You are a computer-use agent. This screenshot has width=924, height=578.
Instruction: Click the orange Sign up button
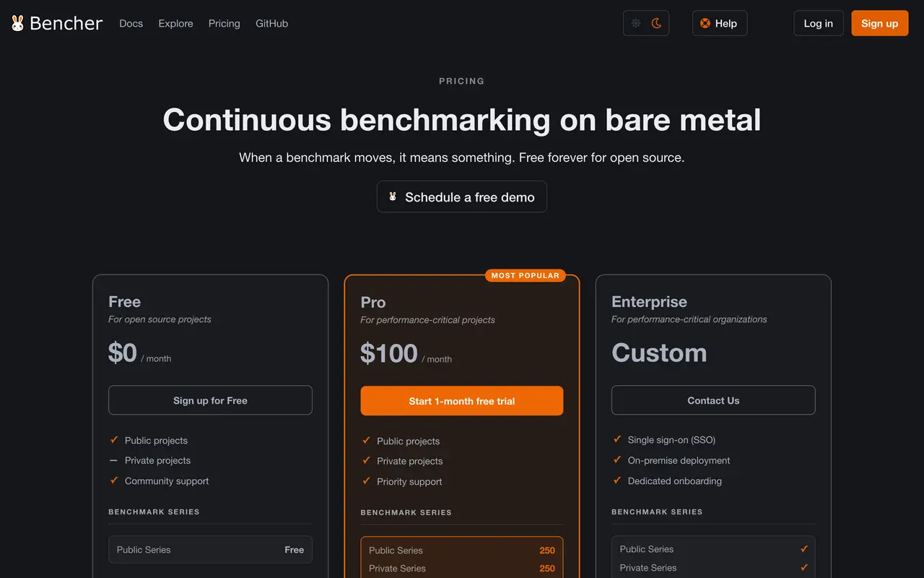coord(880,23)
